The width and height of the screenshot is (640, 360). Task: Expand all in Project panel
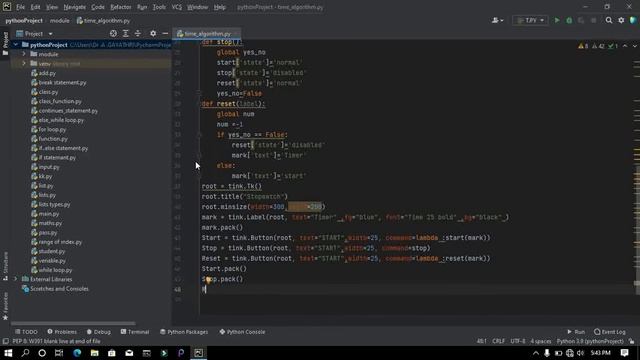tap(125, 33)
